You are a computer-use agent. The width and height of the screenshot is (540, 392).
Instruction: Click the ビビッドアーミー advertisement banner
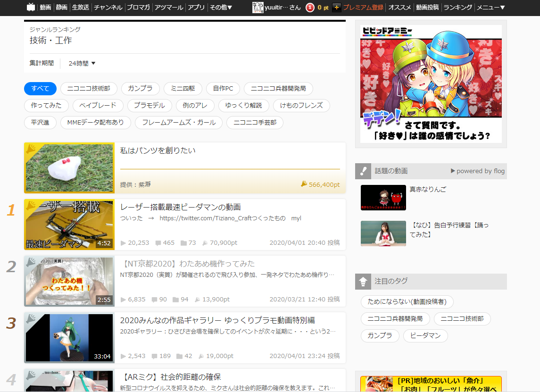point(431,84)
